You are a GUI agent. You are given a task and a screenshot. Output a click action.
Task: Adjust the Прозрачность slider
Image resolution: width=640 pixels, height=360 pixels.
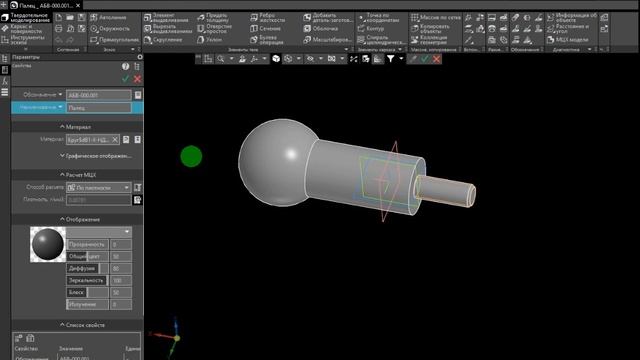click(x=87, y=244)
